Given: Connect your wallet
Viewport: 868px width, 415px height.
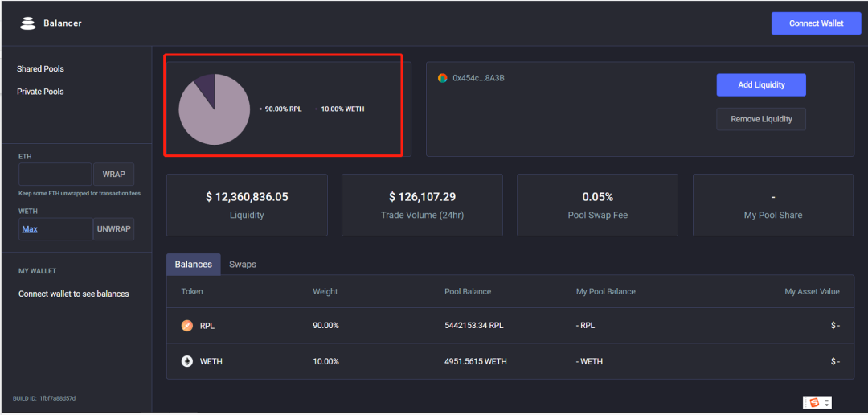Looking at the screenshot, I should (816, 23).
